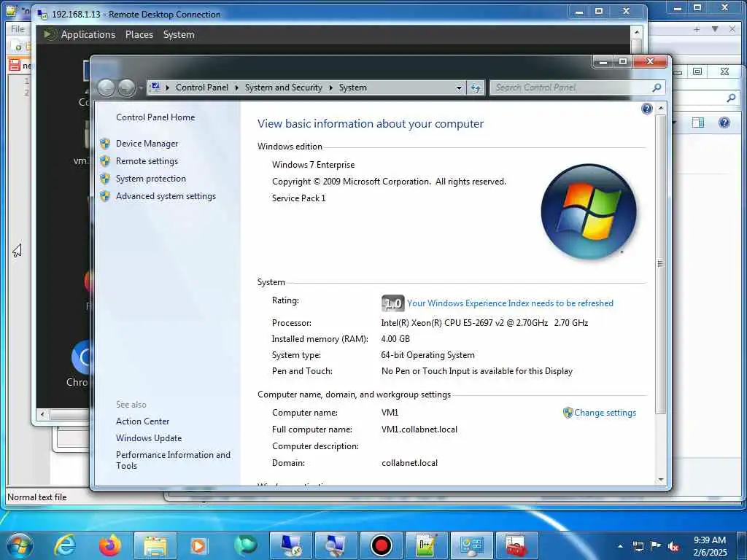Open Performance Information and Tools

(x=173, y=460)
